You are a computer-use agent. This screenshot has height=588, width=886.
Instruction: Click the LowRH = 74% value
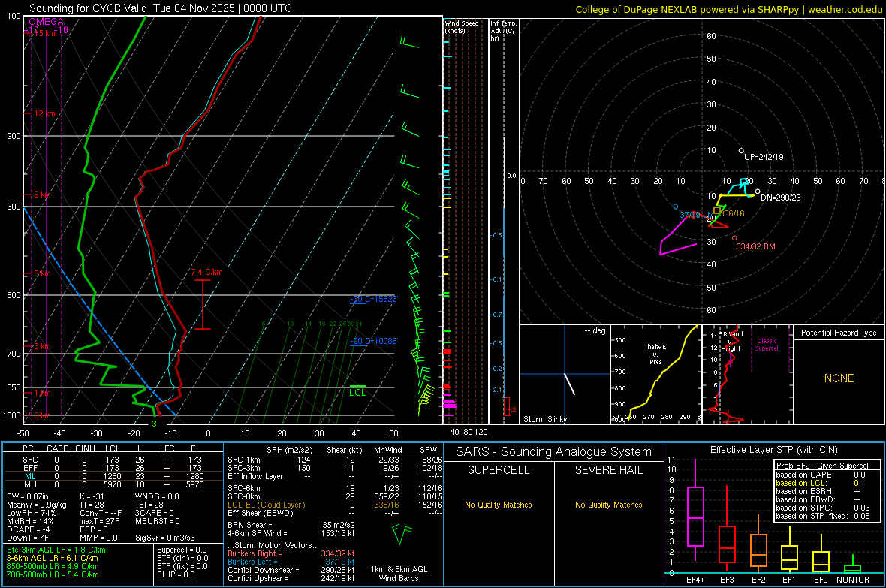pyautogui.click(x=31, y=513)
